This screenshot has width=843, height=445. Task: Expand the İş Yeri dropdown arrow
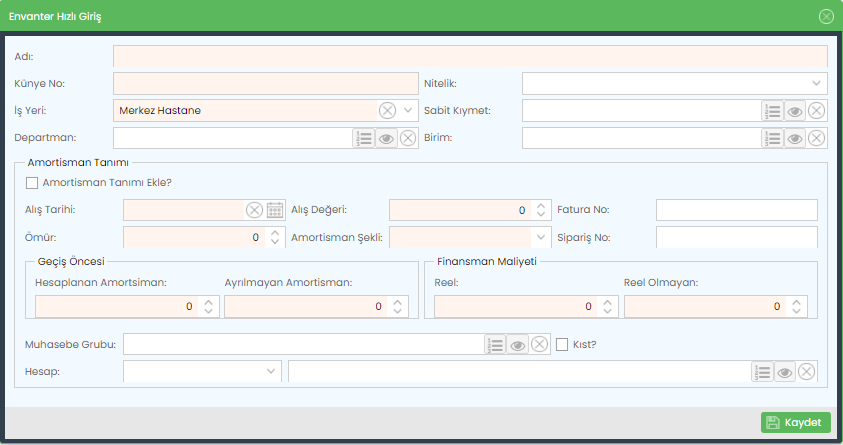[x=408, y=111]
